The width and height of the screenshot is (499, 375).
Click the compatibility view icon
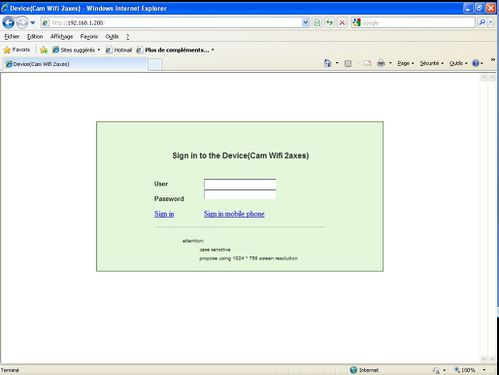(x=317, y=23)
